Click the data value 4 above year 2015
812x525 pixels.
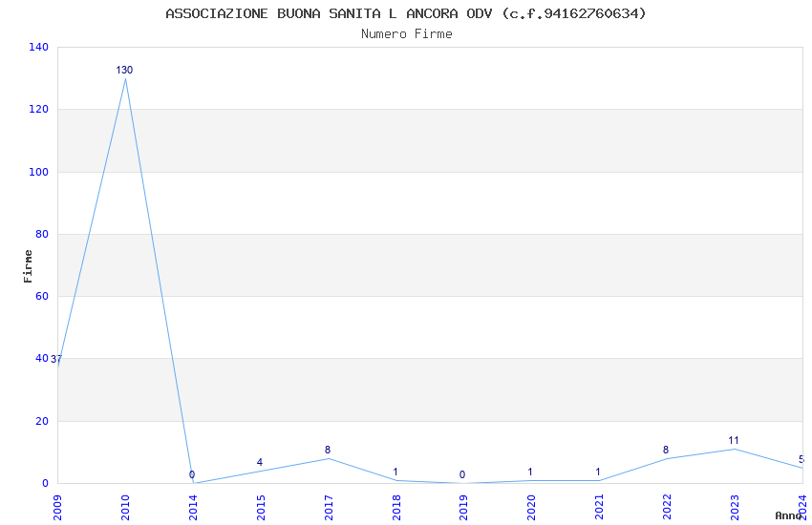click(x=260, y=462)
